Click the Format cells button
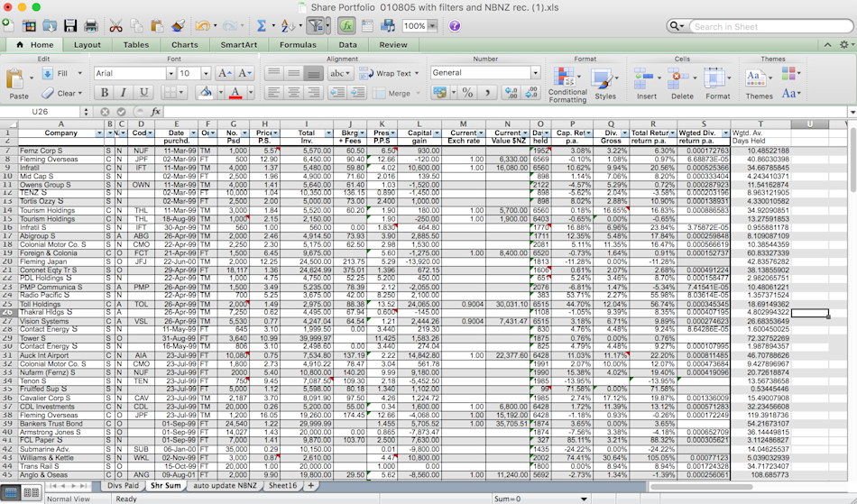 pos(717,85)
